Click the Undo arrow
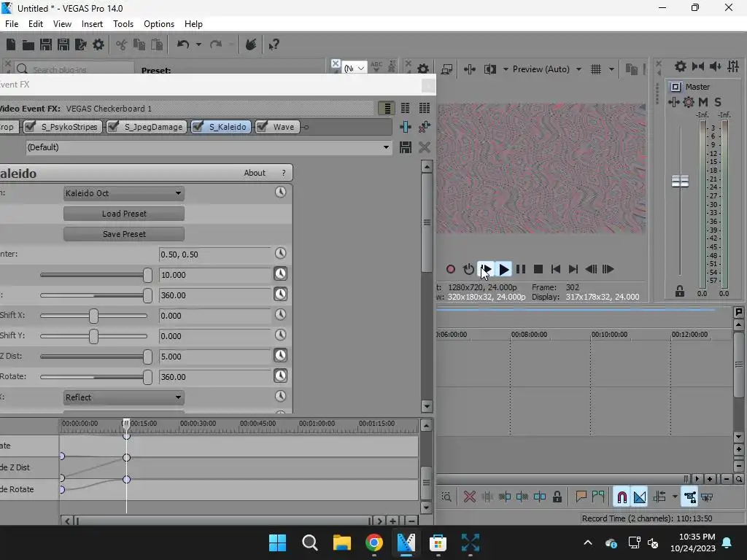 tap(183, 44)
